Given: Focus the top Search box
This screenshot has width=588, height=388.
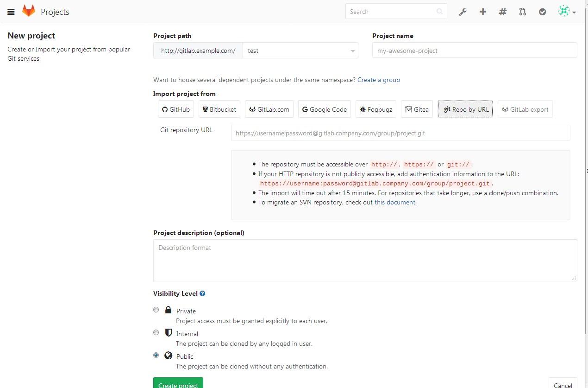Looking at the screenshot, I should [396, 12].
